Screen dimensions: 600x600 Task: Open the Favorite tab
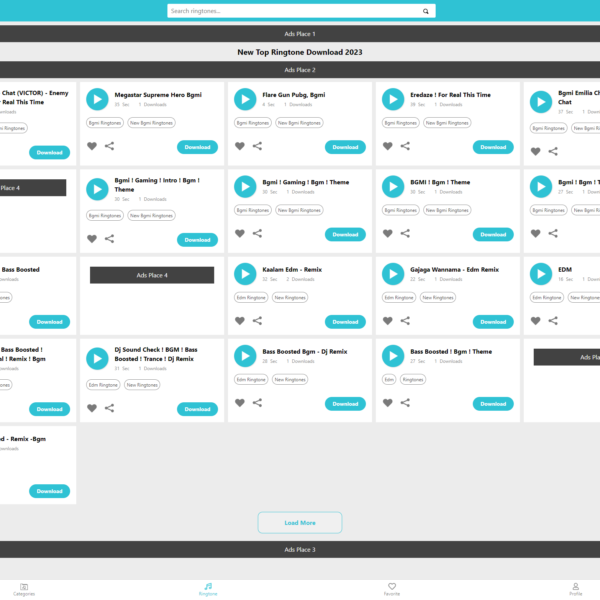(x=392, y=589)
